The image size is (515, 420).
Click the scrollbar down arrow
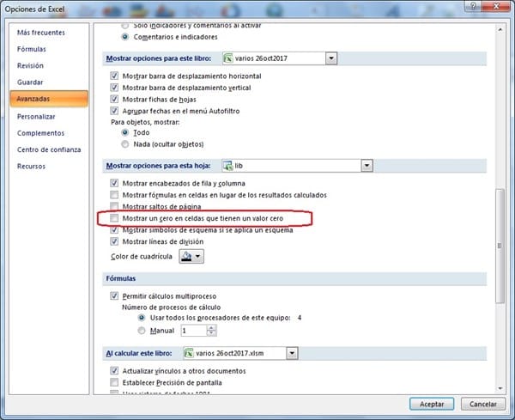(x=500, y=388)
